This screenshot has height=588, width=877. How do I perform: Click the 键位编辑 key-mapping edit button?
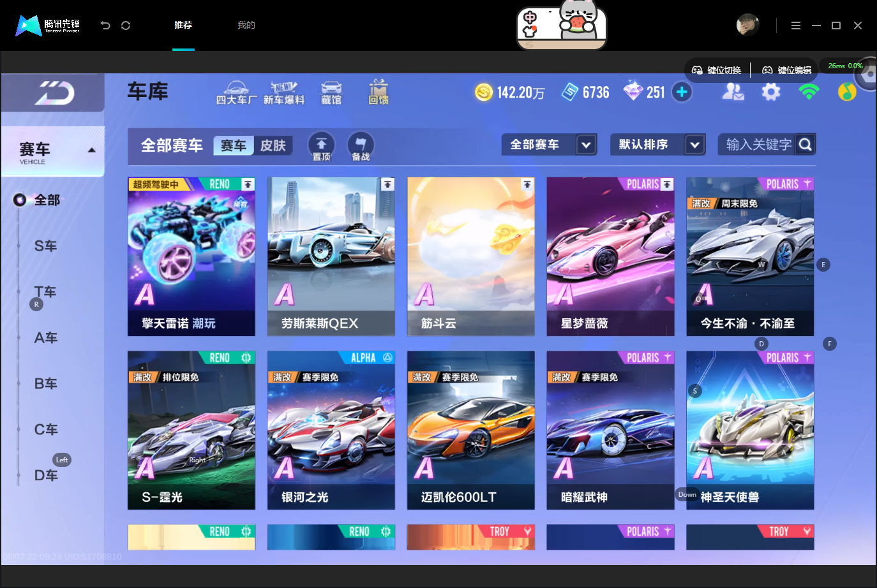click(787, 70)
